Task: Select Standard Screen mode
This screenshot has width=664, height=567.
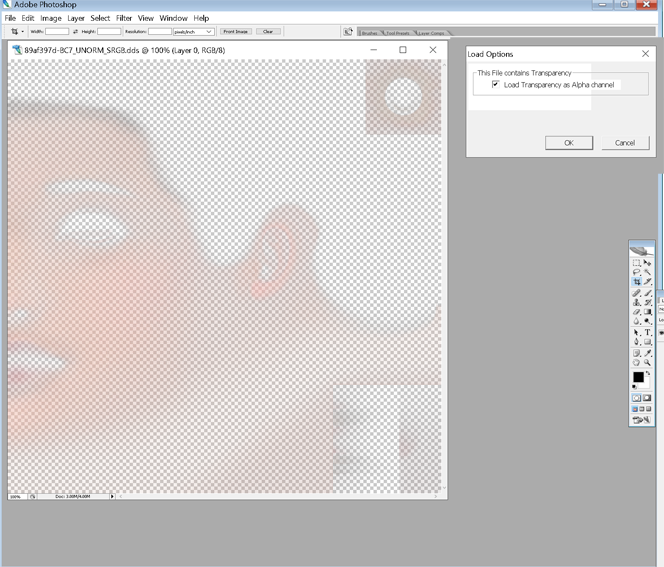Action: (635, 409)
